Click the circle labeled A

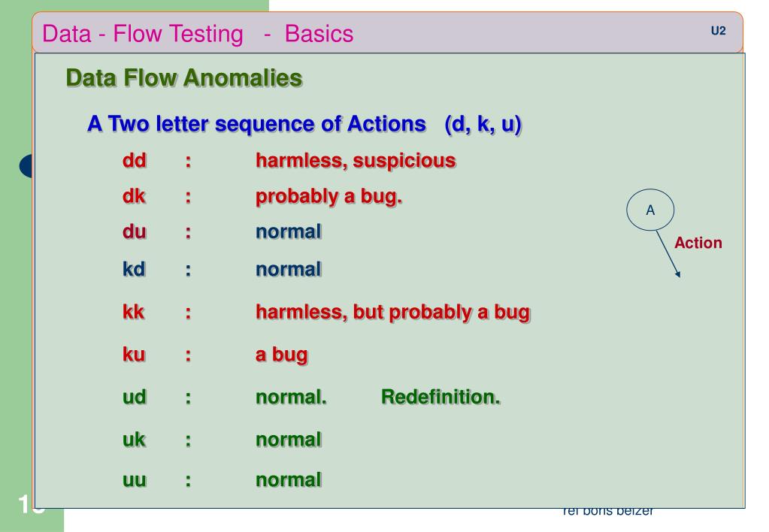[x=649, y=210]
